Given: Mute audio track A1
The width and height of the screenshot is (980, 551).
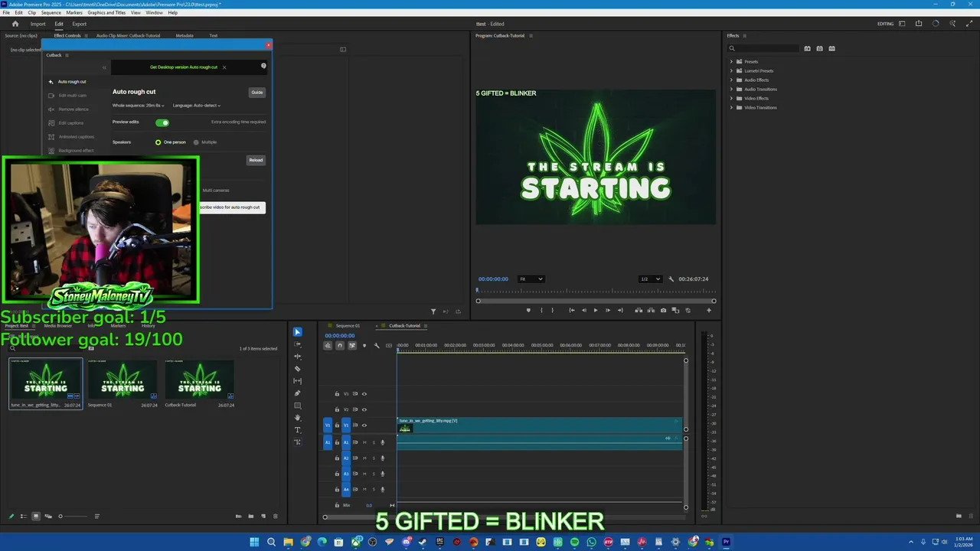Looking at the screenshot, I should pyautogui.click(x=364, y=442).
